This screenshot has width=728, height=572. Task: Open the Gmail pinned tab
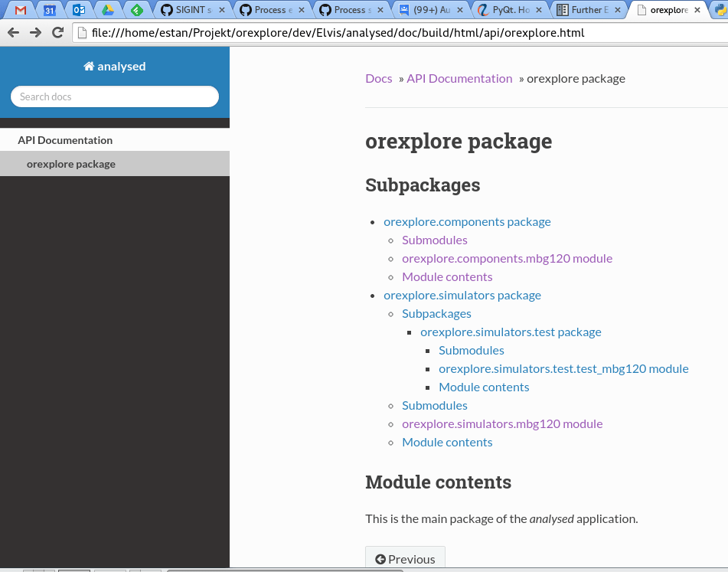click(21, 10)
